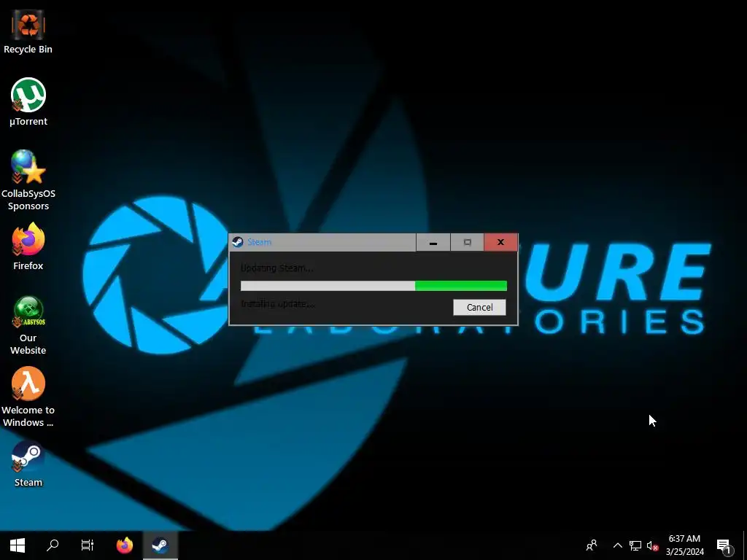The width and height of the screenshot is (747, 560).
Task: Select the Welcome to Windows shortcut
Action: pyautogui.click(x=28, y=397)
